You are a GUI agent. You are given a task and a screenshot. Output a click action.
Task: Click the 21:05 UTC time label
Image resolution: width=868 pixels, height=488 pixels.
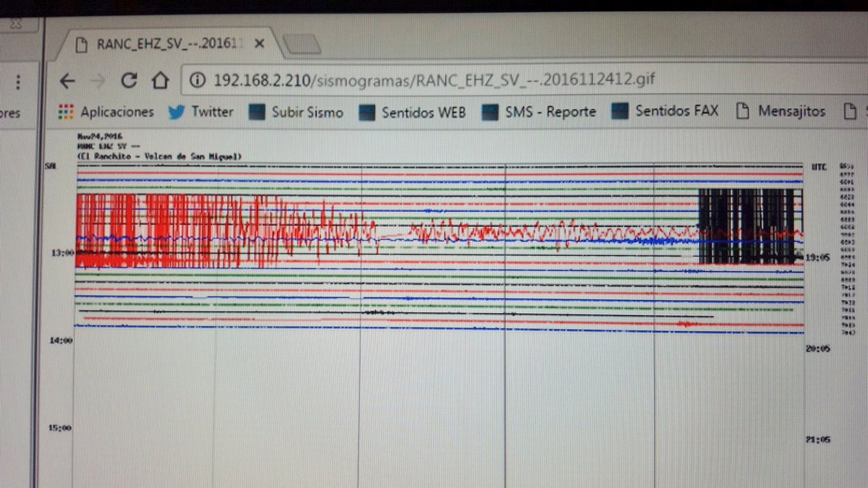[x=818, y=439]
